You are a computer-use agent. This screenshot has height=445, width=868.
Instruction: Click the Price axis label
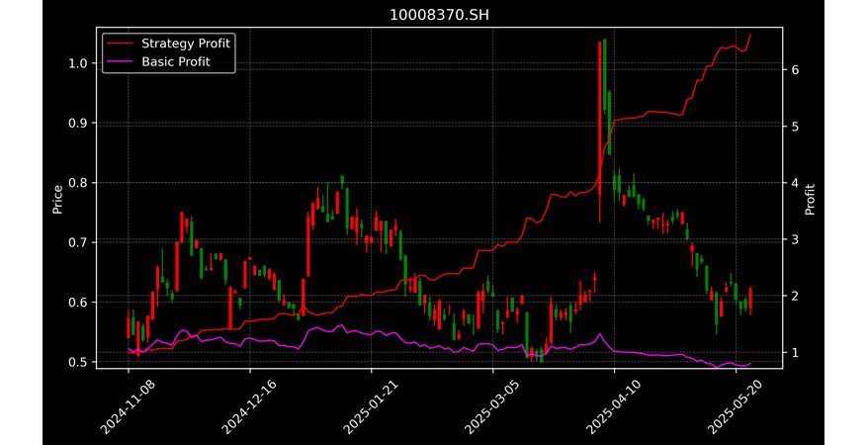[x=57, y=199]
